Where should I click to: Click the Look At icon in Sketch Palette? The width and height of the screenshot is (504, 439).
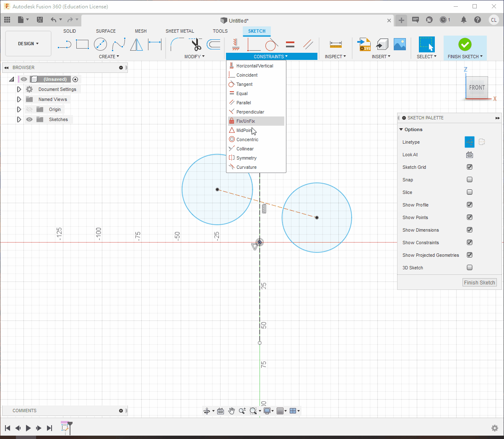click(470, 155)
